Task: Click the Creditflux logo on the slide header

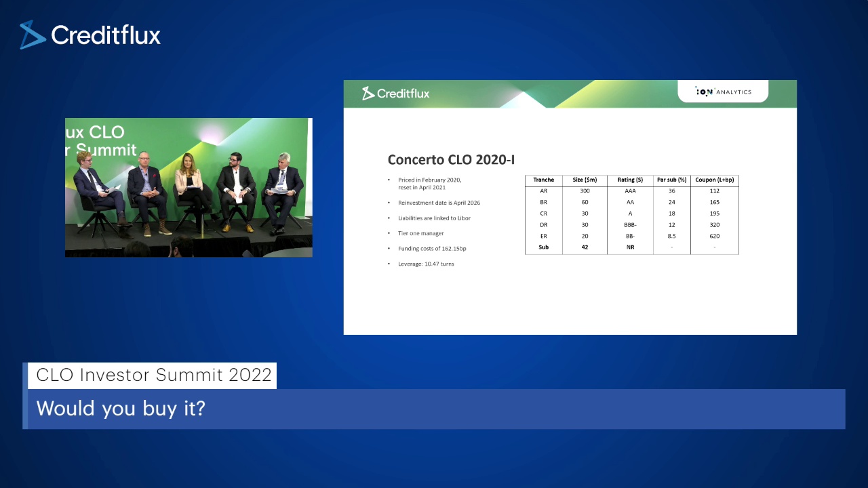Action: pos(395,94)
